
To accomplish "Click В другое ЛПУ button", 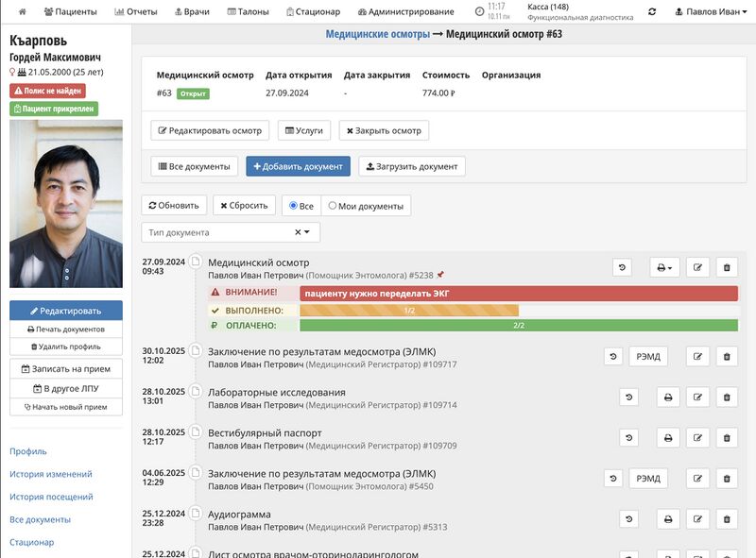I will pyautogui.click(x=66, y=388).
